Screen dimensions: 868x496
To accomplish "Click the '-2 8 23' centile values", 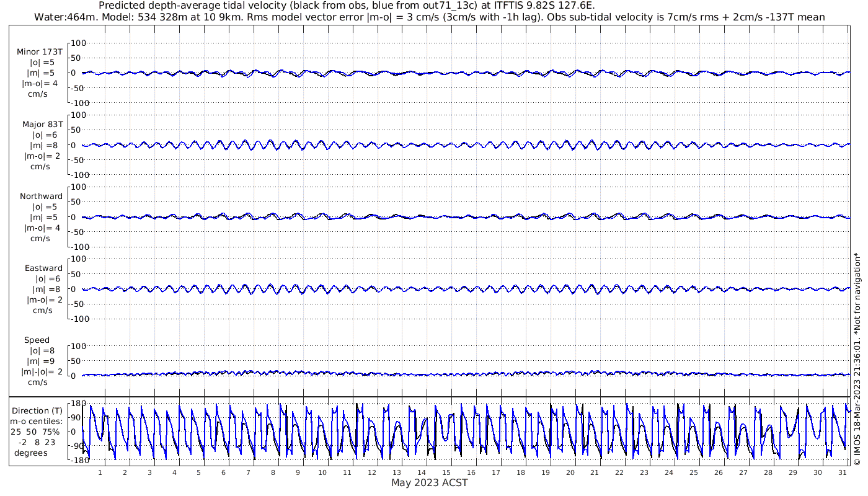I will click(37, 443).
